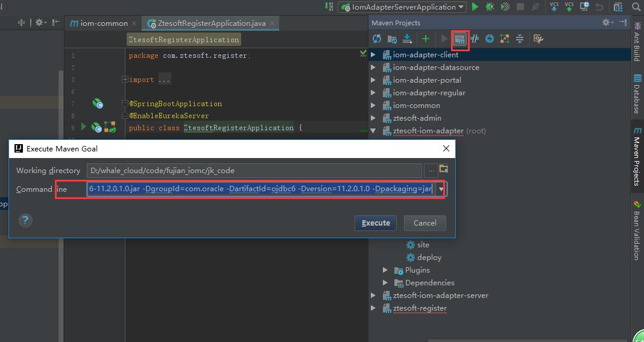Open Maven Settings wrench icon
Viewport: 644px width, 342px height.
coord(538,39)
